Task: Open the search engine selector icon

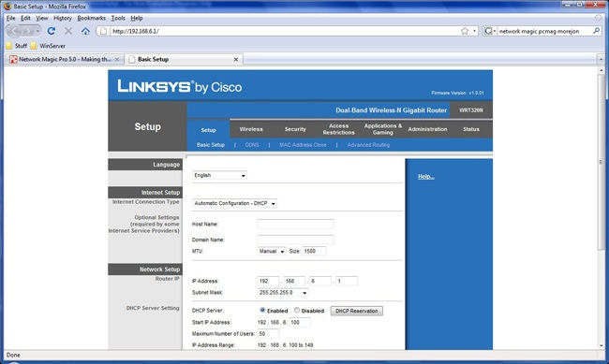Action: 489,31
